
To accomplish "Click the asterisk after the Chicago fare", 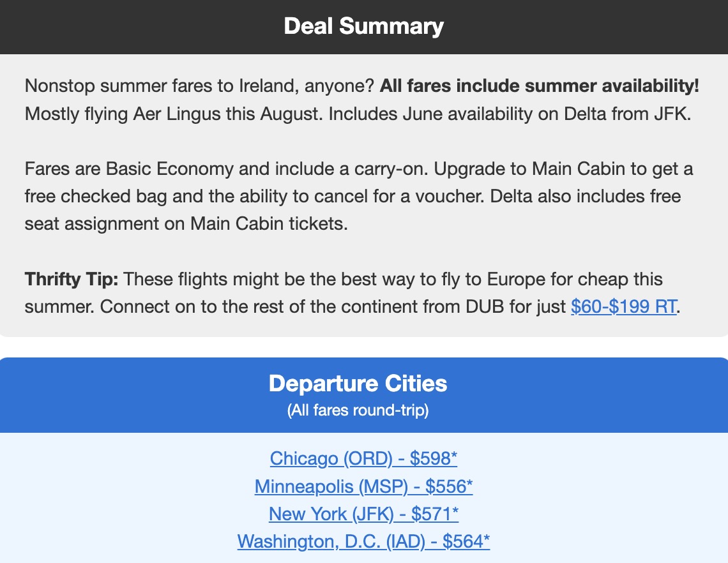I will click(453, 456).
